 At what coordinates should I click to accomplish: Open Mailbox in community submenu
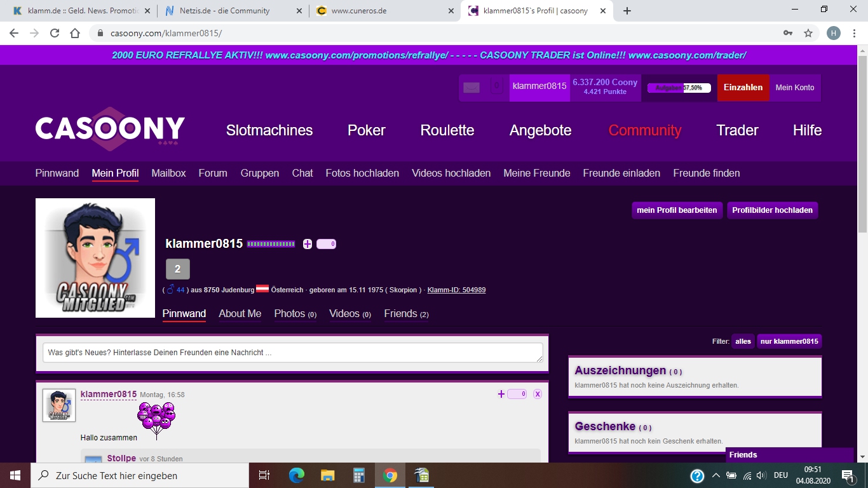point(168,173)
